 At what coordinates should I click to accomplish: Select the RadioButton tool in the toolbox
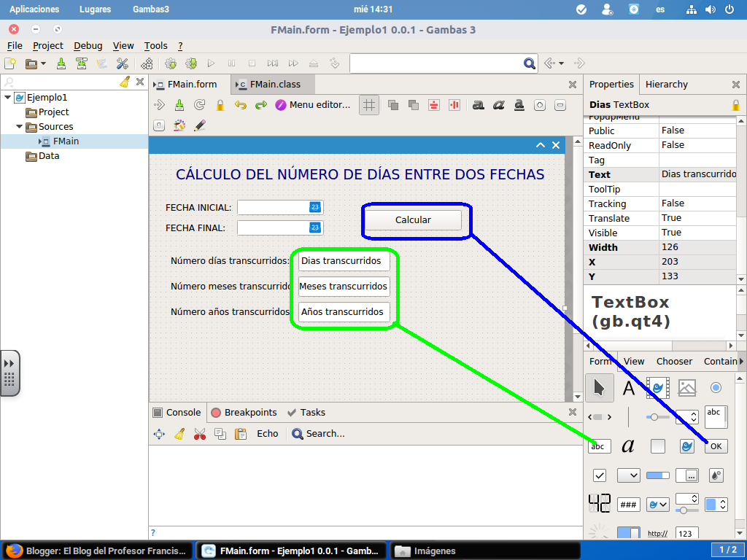[x=716, y=387]
